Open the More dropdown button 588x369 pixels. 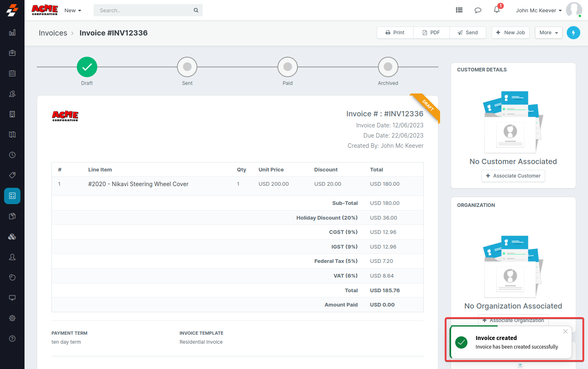click(x=548, y=33)
